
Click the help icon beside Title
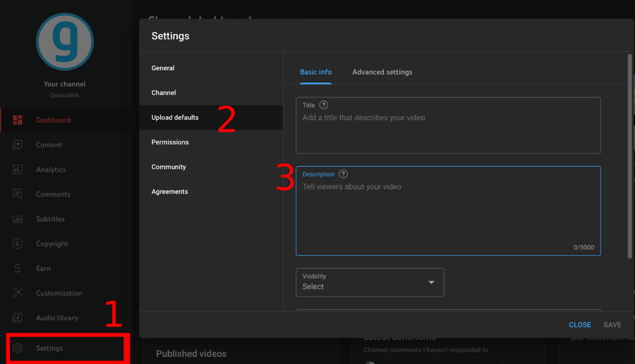coord(324,105)
